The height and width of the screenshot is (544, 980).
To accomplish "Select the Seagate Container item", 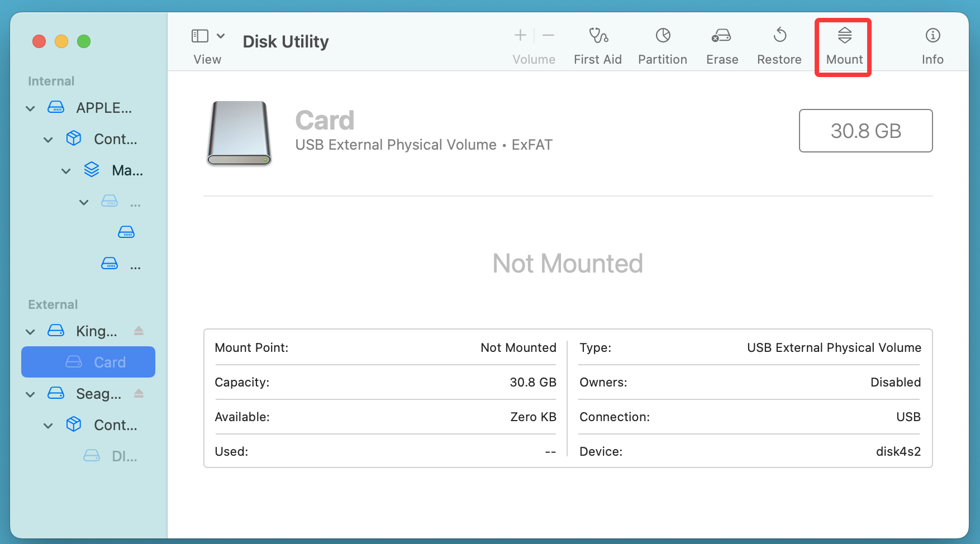I will pos(115,425).
